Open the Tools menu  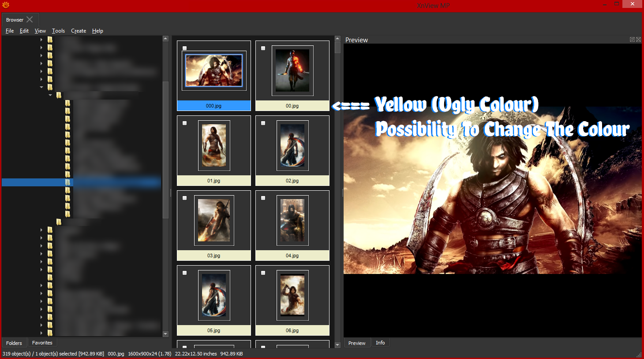58,31
